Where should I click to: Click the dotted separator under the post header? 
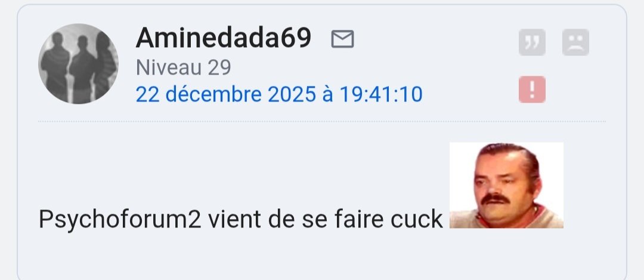click(322, 121)
